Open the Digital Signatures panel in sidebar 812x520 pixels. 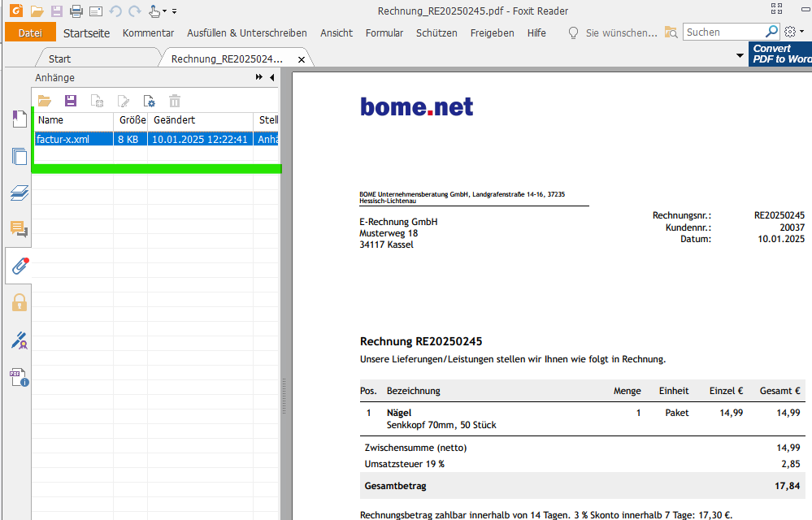[20, 340]
